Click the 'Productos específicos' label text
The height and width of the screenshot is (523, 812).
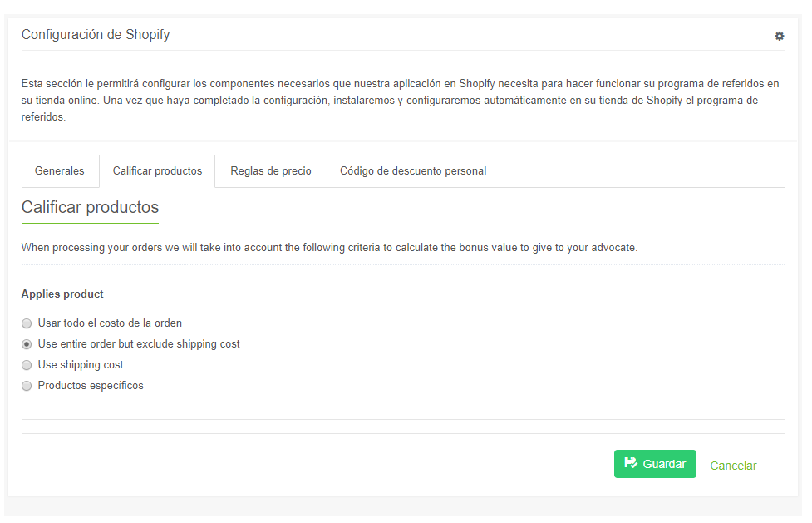click(91, 386)
